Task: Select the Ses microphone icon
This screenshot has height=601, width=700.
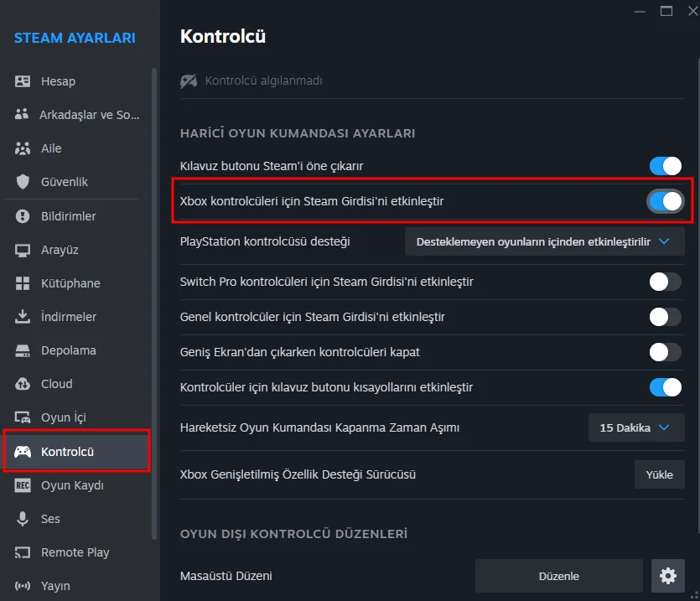Action: pos(23,519)
